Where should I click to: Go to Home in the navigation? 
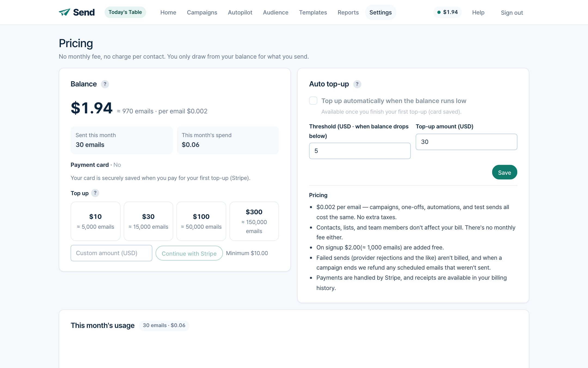click(x=168, y=13)
